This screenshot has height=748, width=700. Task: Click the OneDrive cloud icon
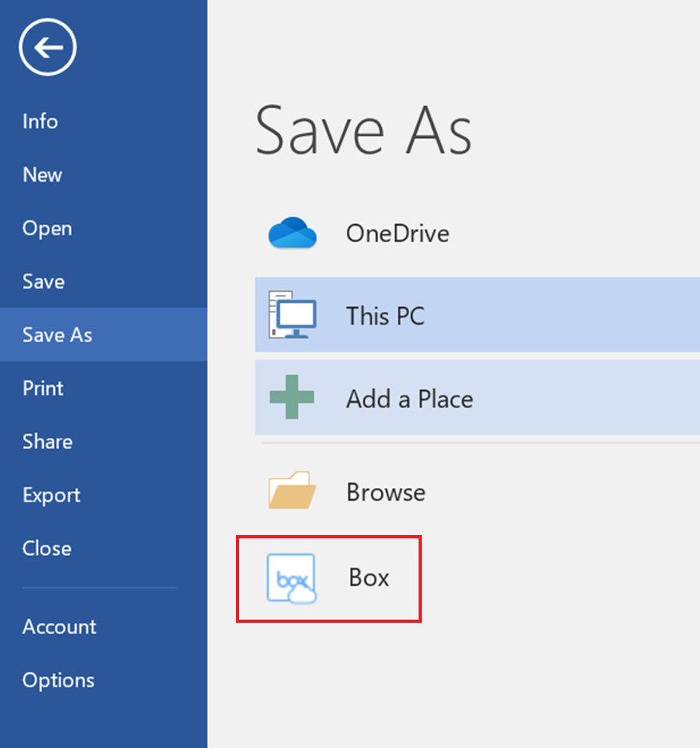click(x=293, y=233)
